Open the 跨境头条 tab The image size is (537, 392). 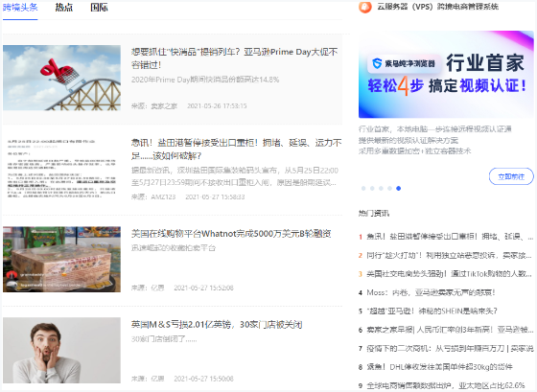pyautogui.click(x=20, y=8)
